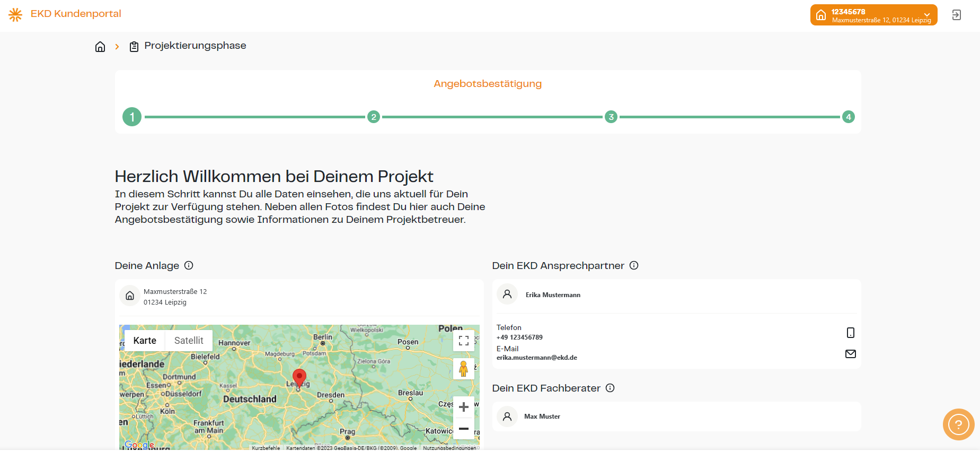
Task: Show info for Dein EKD Fachberater
Action: pyautogui.click(x=610, y=388)
